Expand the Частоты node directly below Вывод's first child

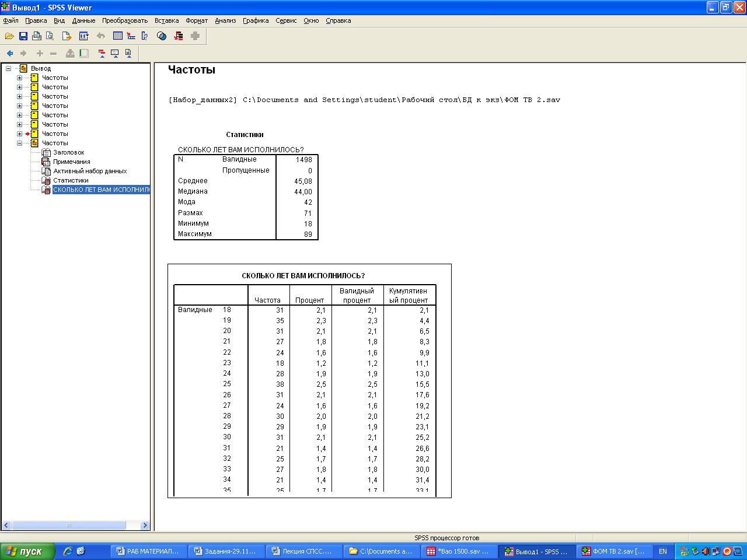[x=19, y=87]
